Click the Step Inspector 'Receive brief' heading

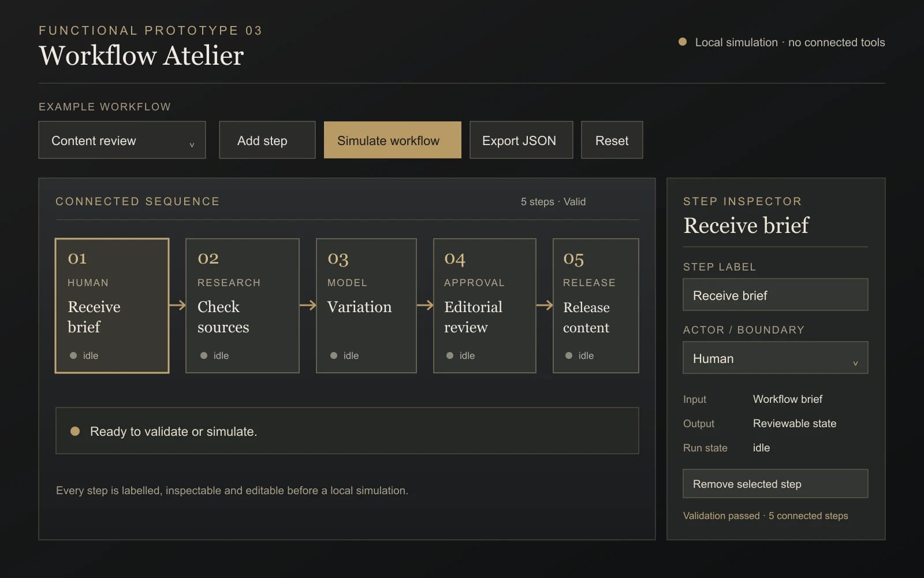(746, 225)
